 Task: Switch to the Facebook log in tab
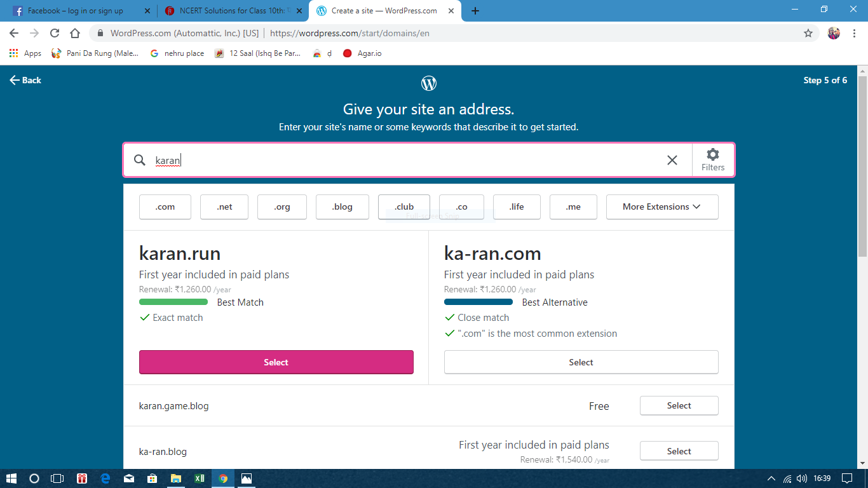click(x=75, y=11)
